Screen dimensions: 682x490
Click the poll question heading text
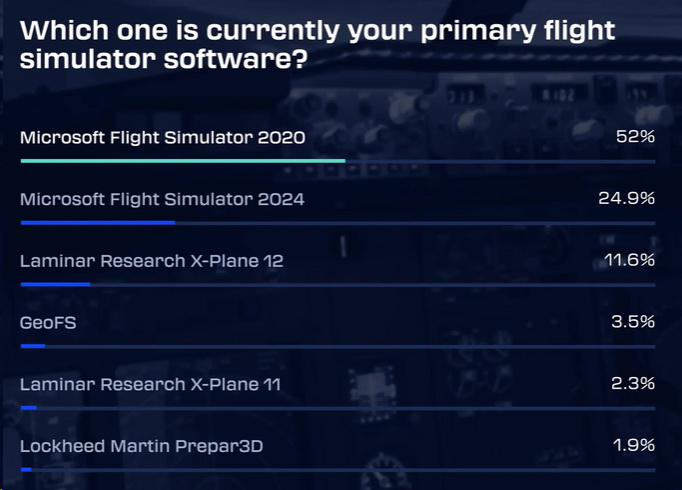(x=317, y=44)
